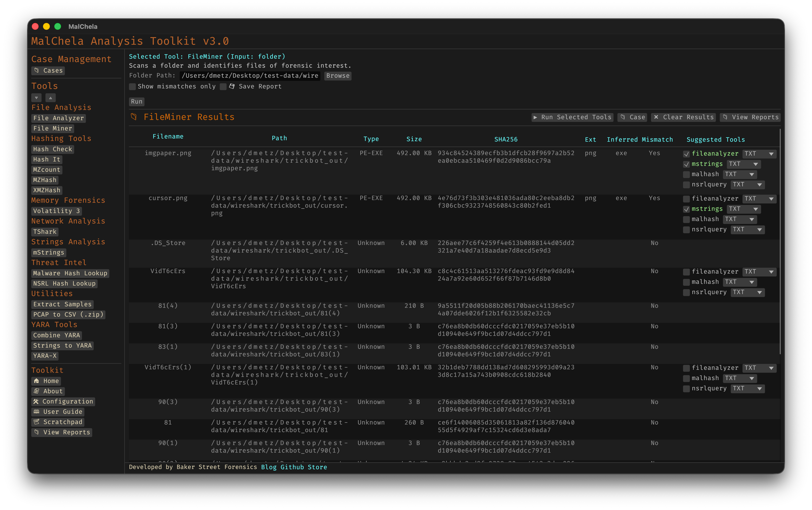Open Malware Hash Lookup
The height and width of the screenshot is (510, 812).
pos(71,273)
